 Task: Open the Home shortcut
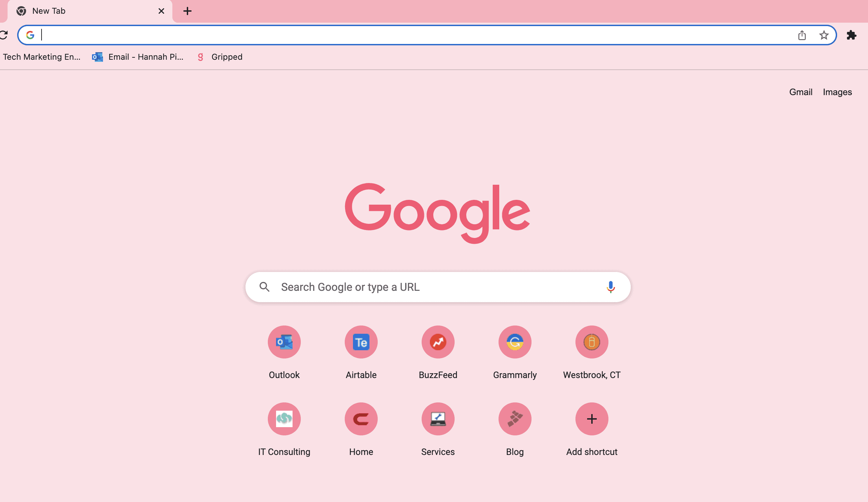tap(361, 430)
